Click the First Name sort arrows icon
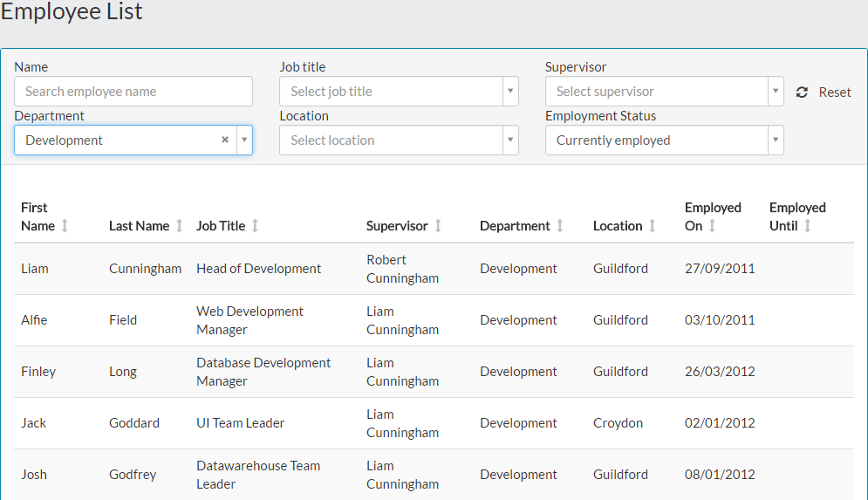This screenshot has width=868, height=500. [65, 226]
